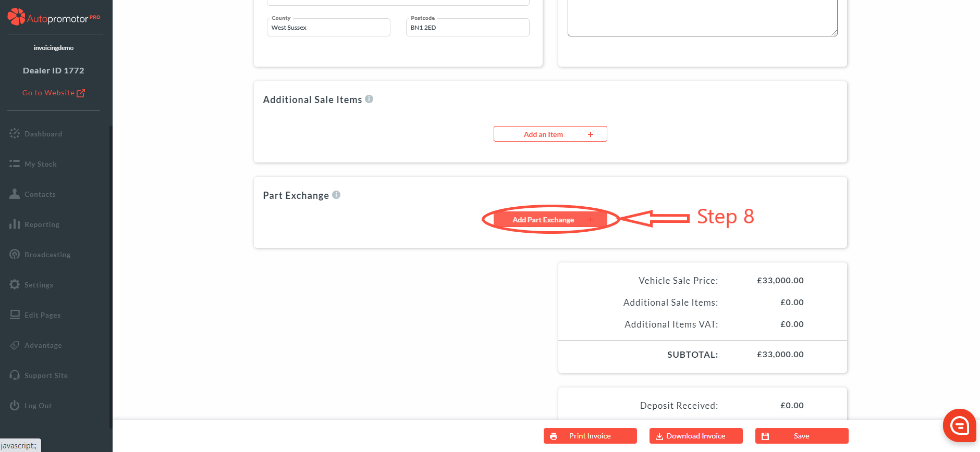Click the Reporting bar chart icon
980x452 pixels.
click(15, 224)
